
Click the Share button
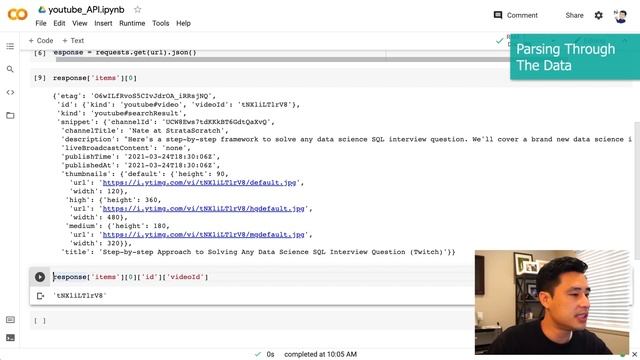point(574,15)
